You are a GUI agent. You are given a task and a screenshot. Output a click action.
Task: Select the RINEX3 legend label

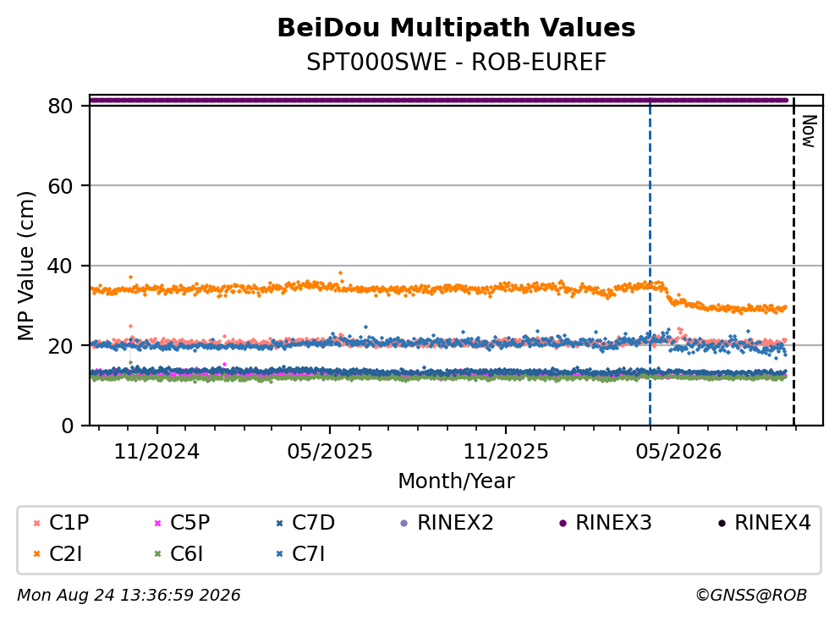(x=614, y=522)
